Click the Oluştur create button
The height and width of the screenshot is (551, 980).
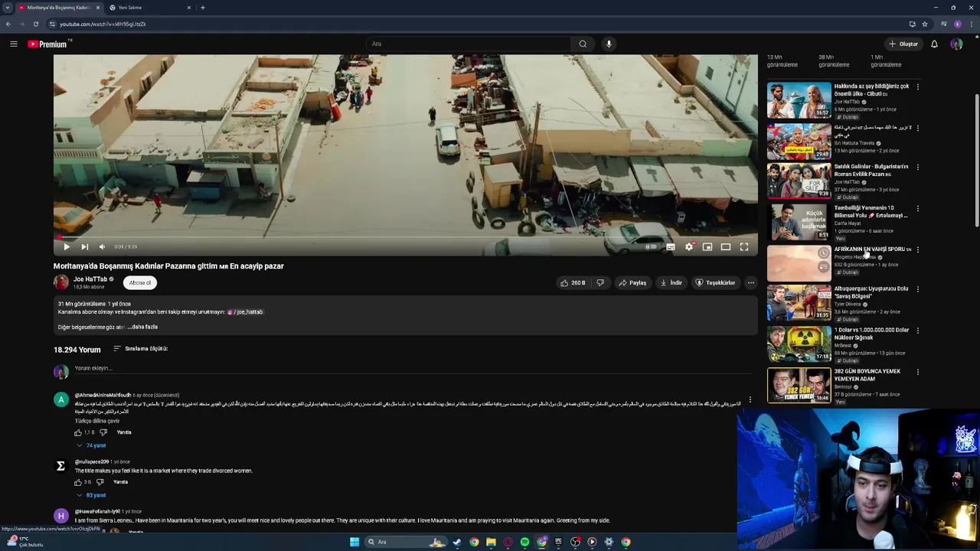[x=903, y=44]
